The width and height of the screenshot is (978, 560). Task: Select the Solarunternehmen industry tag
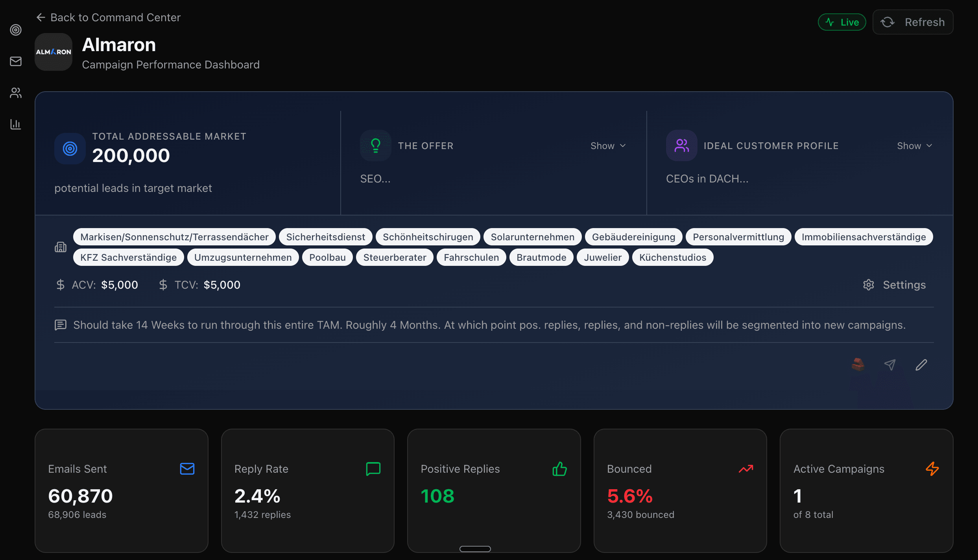click(533, 236)
